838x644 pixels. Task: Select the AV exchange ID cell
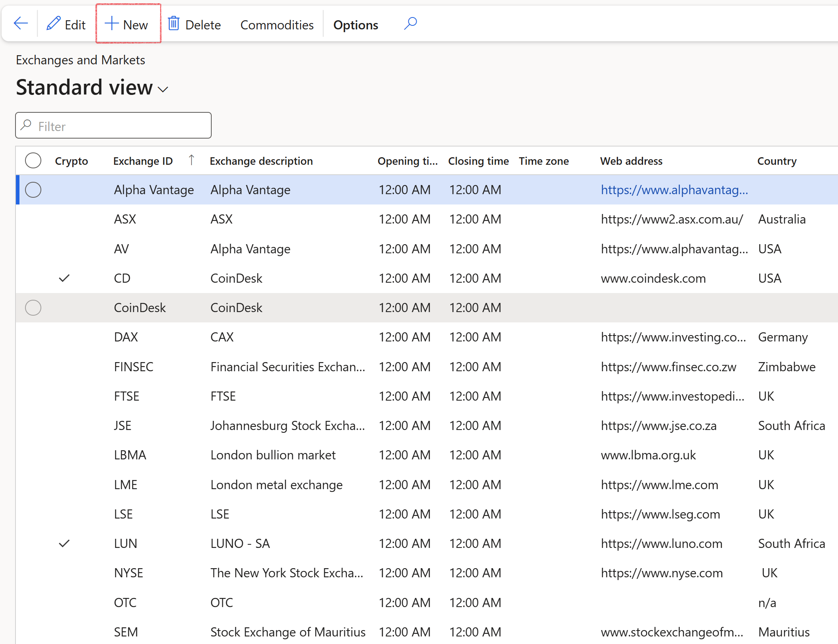click(122, 249)
